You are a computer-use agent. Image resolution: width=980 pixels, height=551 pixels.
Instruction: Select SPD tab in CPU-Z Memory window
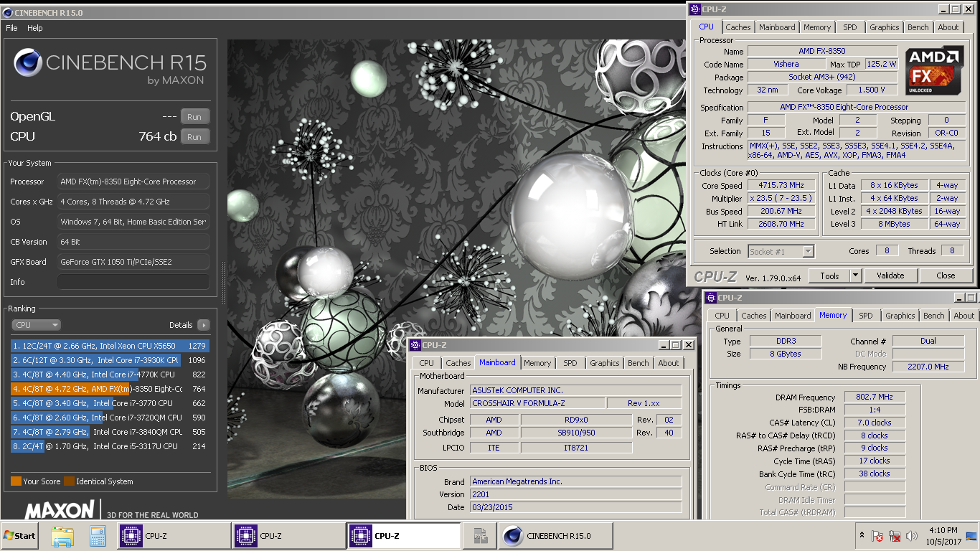pyautogui.click(x=866, y=316)
